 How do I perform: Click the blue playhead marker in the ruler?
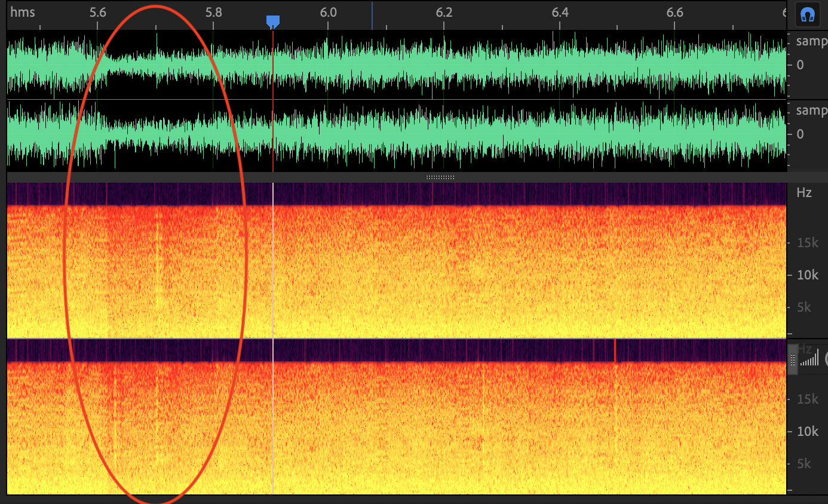tap(272, 21)
